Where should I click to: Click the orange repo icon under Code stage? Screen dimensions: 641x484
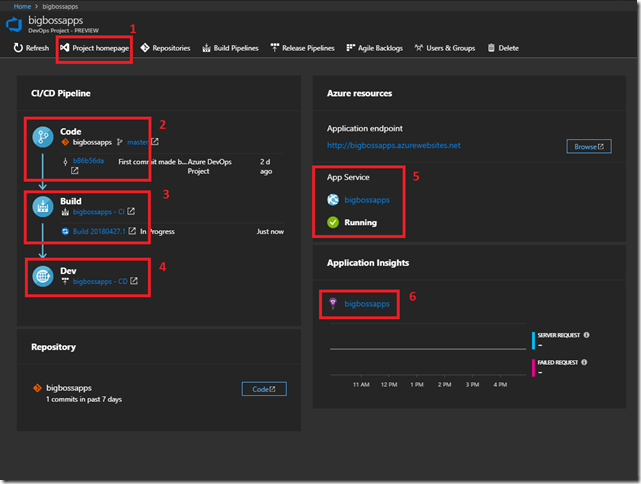pos(65,142)
